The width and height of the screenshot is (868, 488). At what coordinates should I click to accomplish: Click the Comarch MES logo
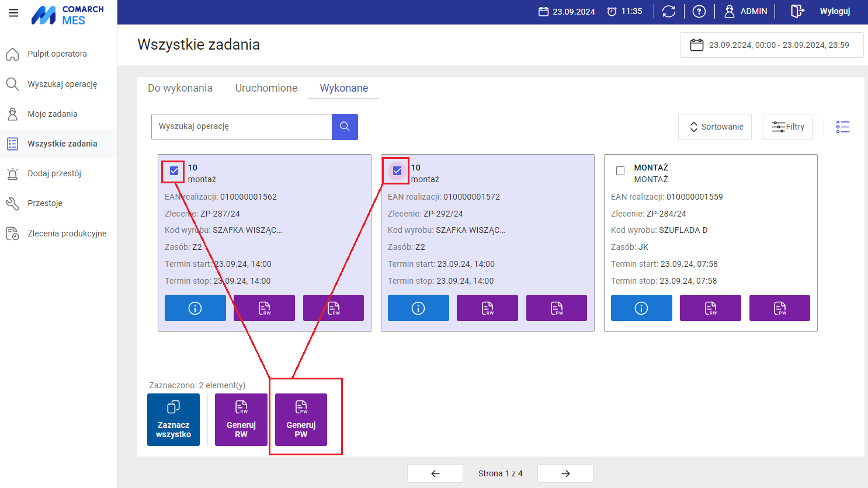coord(68,15)
